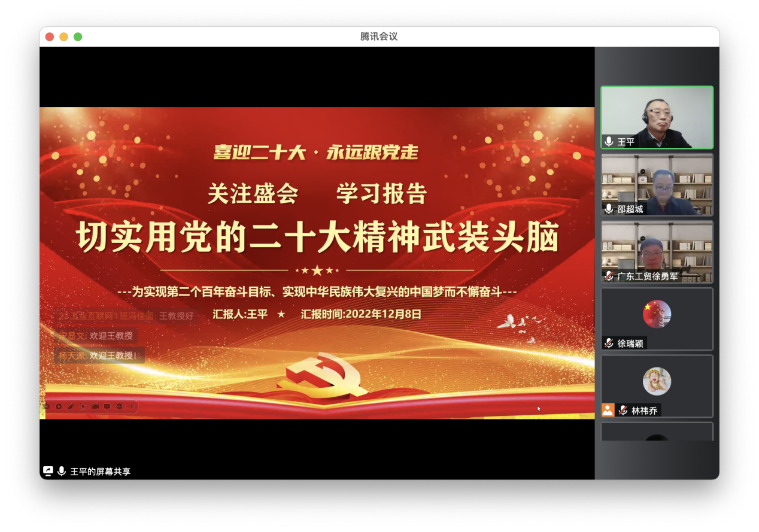Click the video camera icon in slide toolbar
Viewport: 759px width, 532px height.
pyautogui.click(x=95, y=406)
